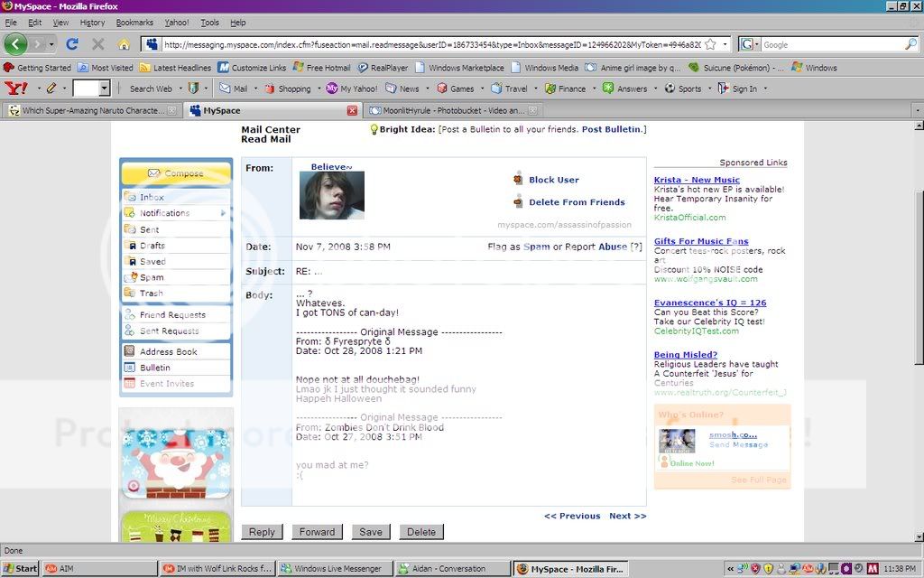924x578 pixels.
Task: Click the Firefox reload page icon
Action: click(x=72, y=44)
